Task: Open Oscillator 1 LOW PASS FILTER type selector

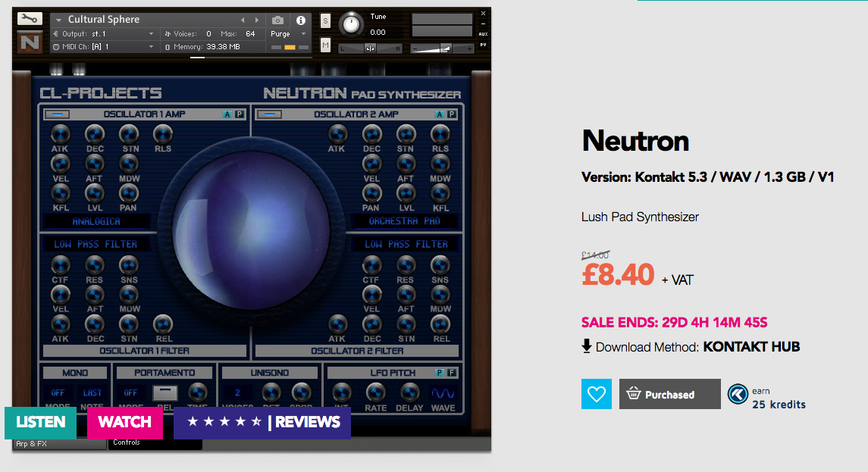Action: 96,244
